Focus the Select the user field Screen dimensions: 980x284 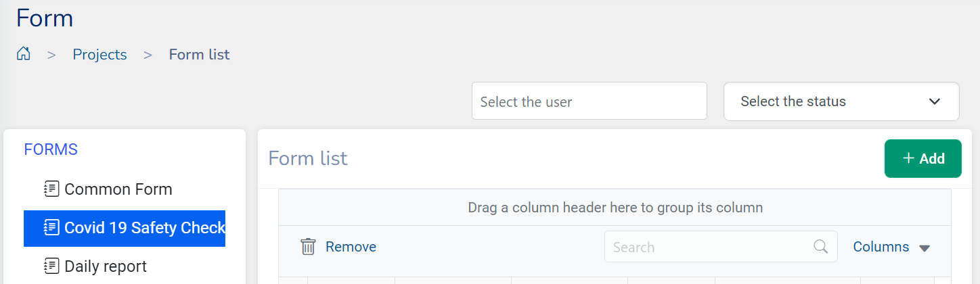click(589, 101)
